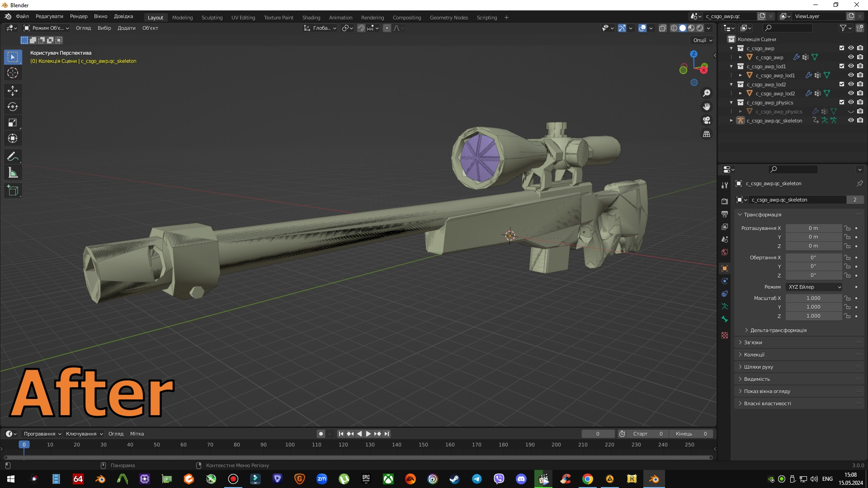Open the Physics properties tab
Screen dimensions: 868x488
pyautogui.click(x=725, y=281)
